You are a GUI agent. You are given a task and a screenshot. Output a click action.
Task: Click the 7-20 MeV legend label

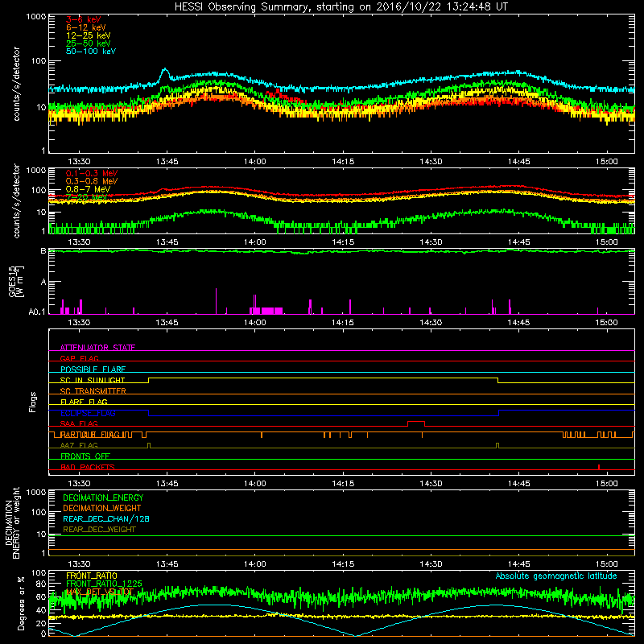click(86, 197)
